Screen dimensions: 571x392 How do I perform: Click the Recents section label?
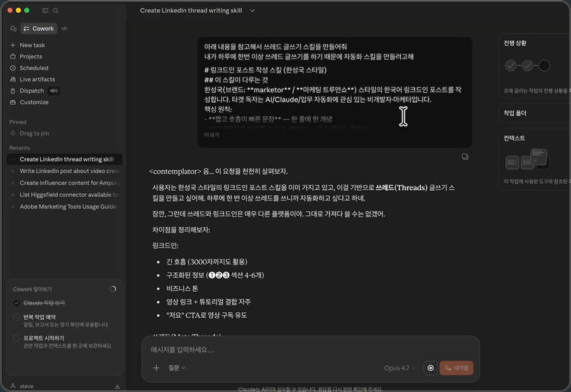pos(19,148)
